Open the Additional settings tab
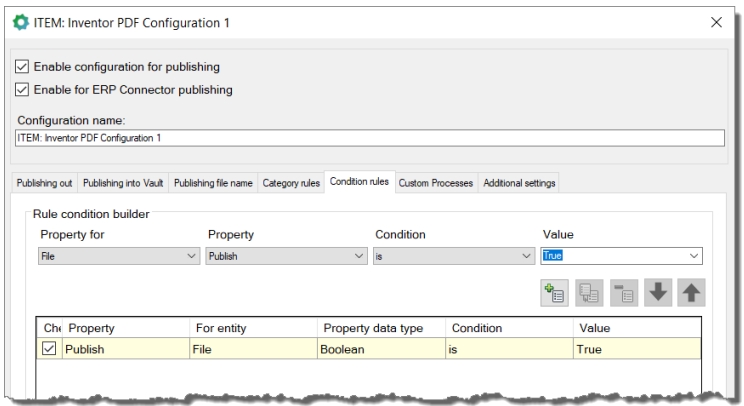The height and width of the screenshot is (406, 744). coord(520,183)
